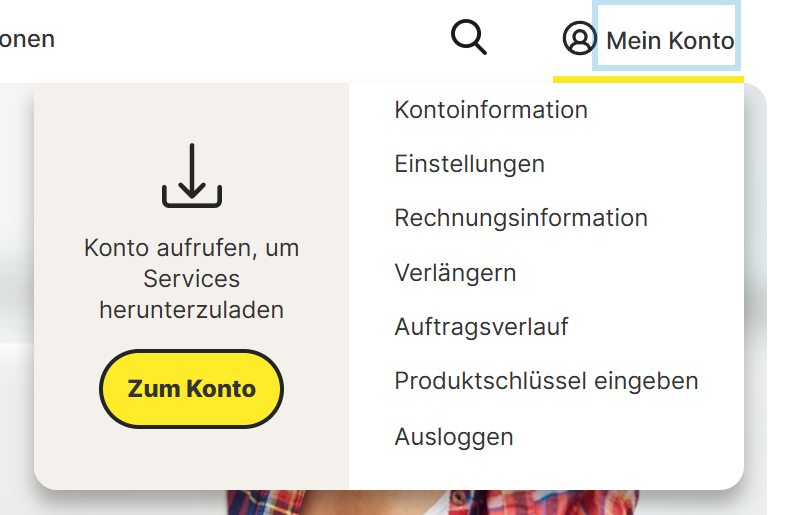Open Kontoinformation from account menu
This screenshot has width=788, height=515.
click(491, 109)
